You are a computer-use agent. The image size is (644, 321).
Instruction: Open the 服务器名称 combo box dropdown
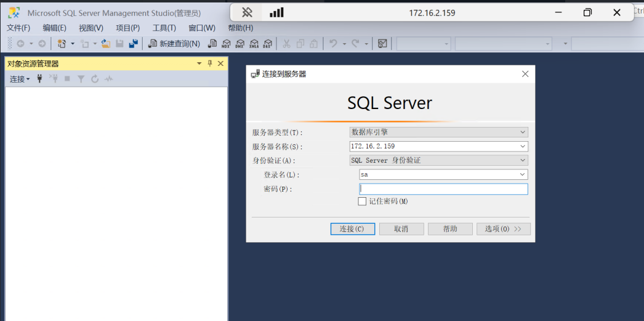523,146
